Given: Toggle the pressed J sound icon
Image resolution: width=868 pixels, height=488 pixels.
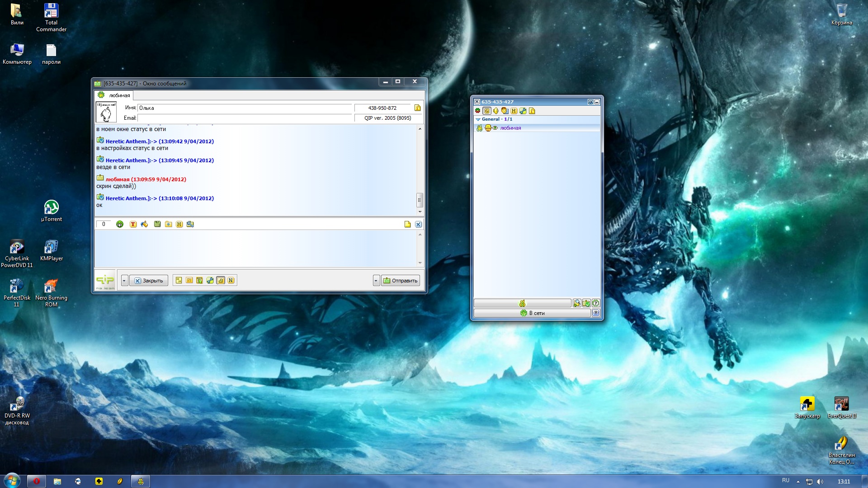Looking at the screenshot, I should click(x=221, y=281).
